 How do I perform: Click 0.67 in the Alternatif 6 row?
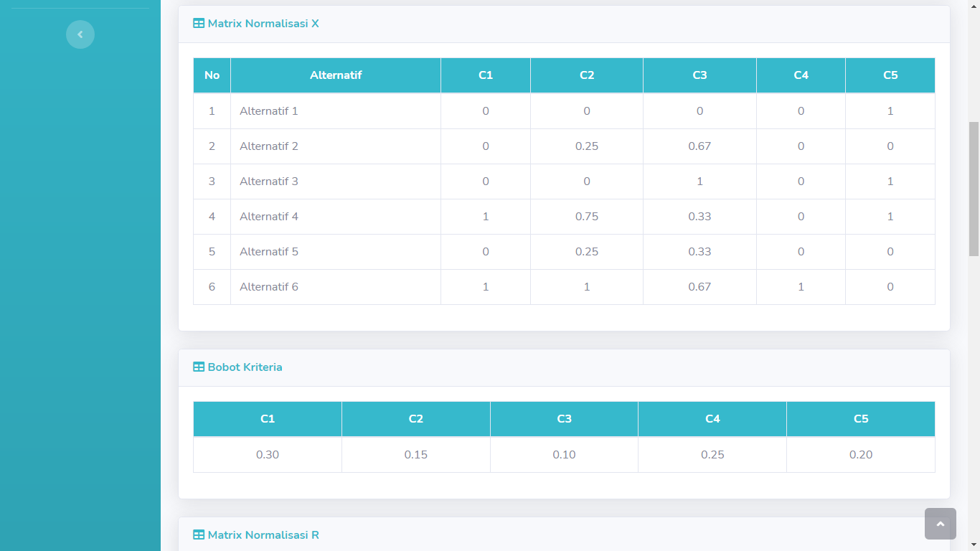699,287
